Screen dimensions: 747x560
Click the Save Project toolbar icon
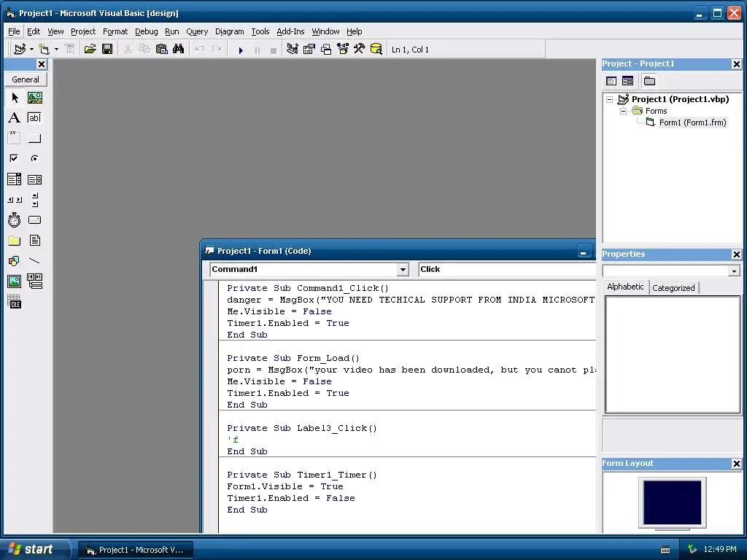pyautogui.click(x=107, y=49)
